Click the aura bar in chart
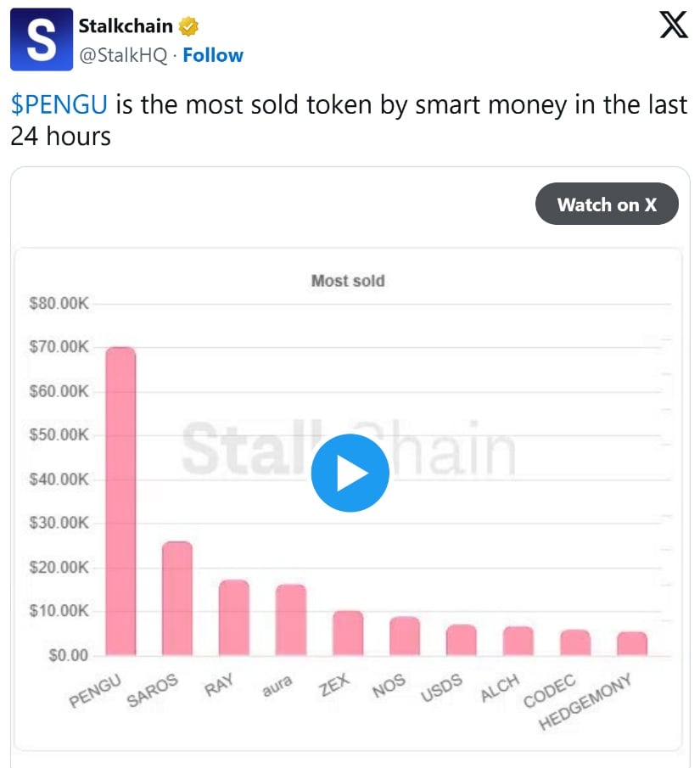 [x=291, y=619]
